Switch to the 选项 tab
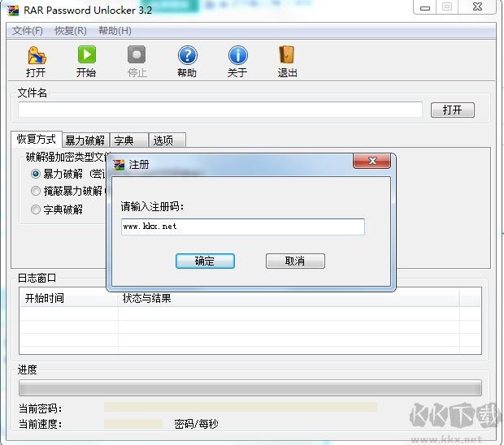The width and height of the screenshot is (504, 445). (167, 140)
